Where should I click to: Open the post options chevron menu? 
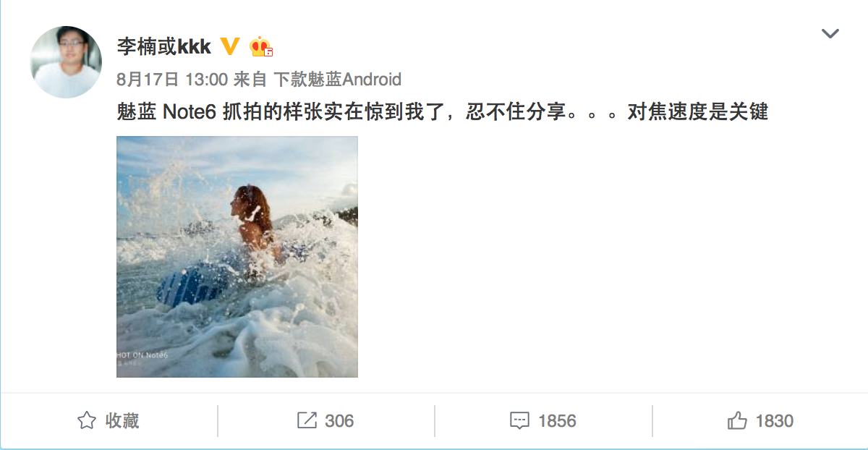coord(830,33)
